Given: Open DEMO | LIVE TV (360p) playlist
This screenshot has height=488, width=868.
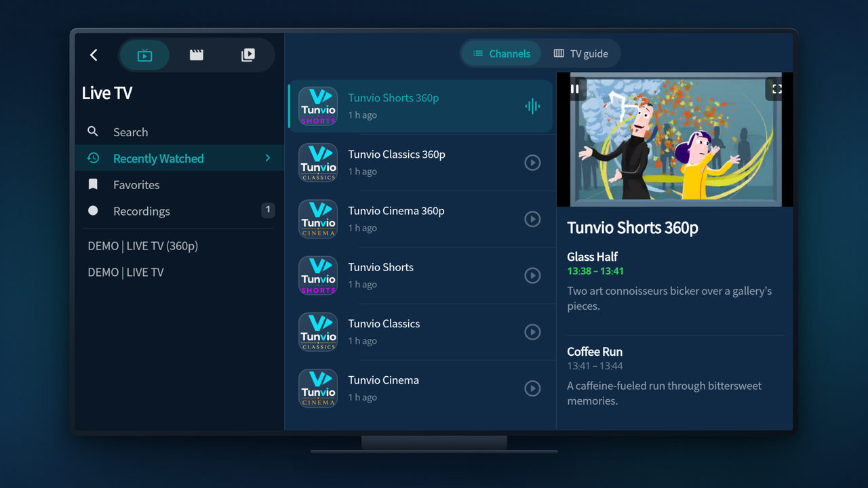Looking at the screenshot, I should click(143, 246).
